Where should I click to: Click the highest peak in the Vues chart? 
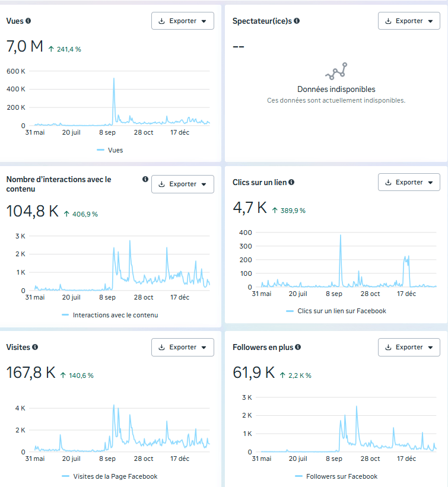114,79
